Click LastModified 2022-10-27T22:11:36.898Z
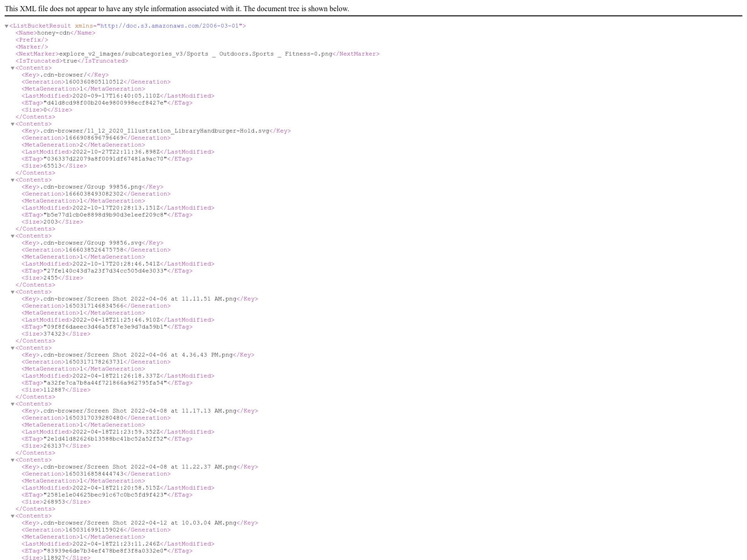Viewport: 747px width, 560px height. 116,152
